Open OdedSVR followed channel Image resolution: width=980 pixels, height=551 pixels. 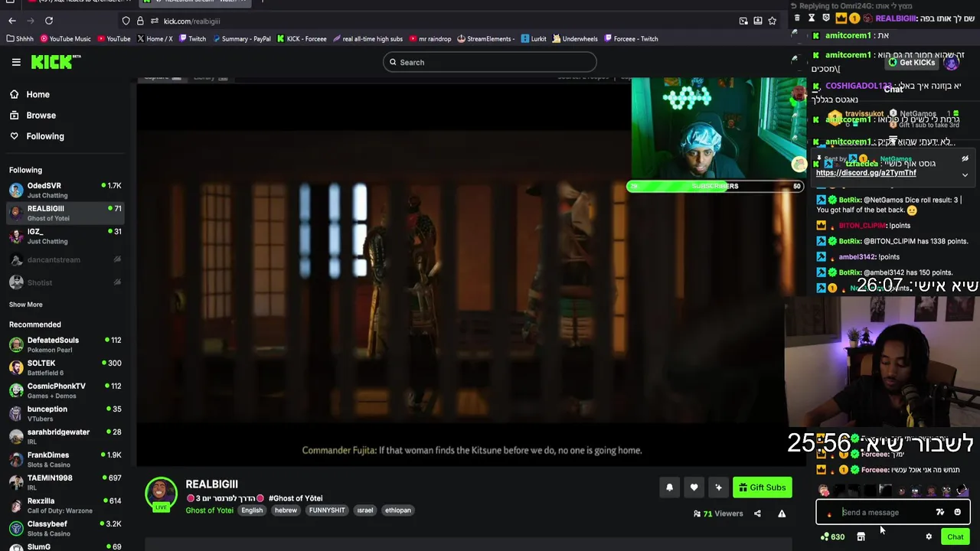65,190
